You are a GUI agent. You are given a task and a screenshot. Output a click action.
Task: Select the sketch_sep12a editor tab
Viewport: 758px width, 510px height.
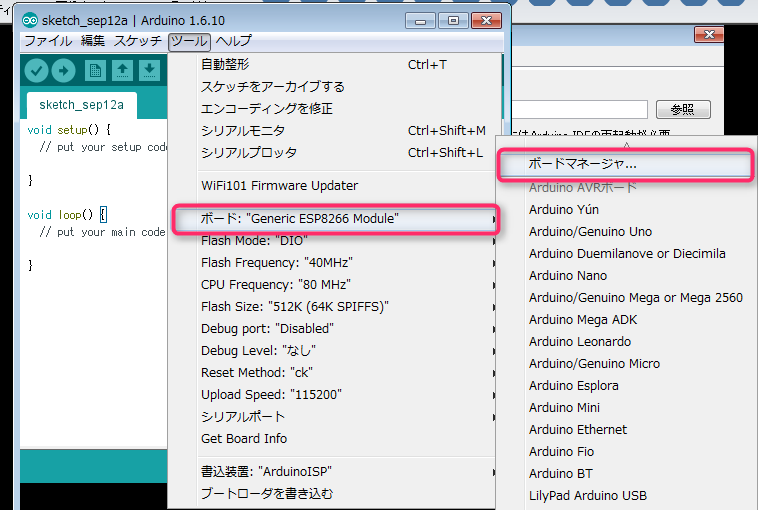coord(82,105)
